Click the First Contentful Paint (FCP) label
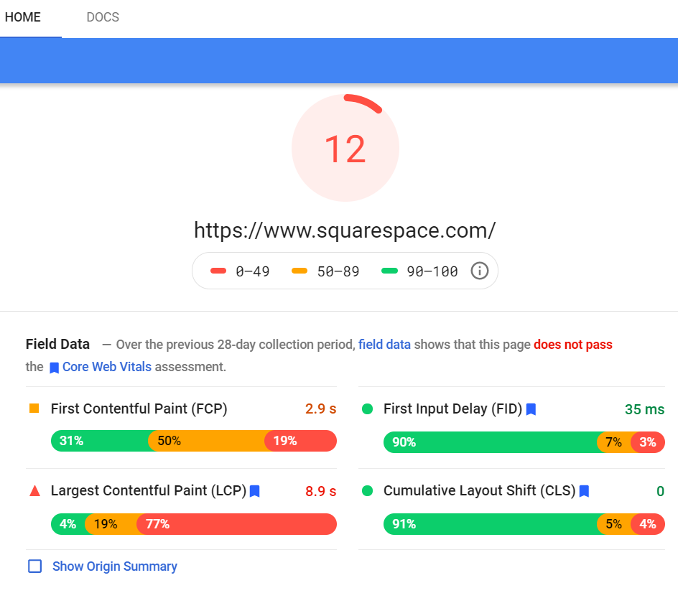The width and height of the screenshot is (678, 616). click(139, 409)
